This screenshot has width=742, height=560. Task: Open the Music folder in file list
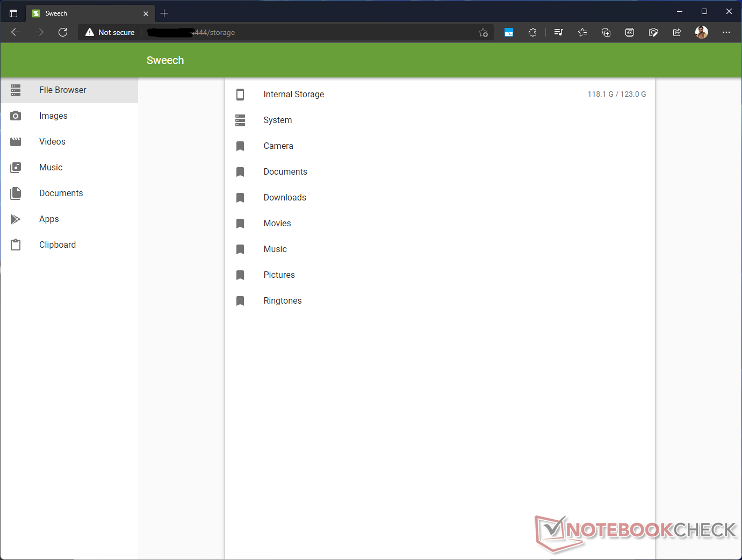coord(440,249)
